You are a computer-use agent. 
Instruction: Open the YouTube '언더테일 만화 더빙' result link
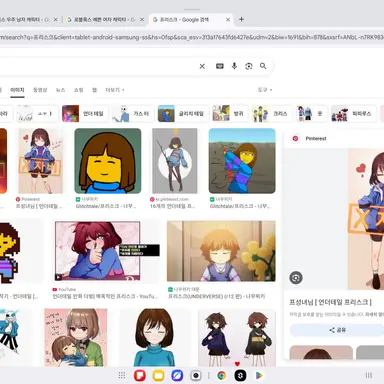click(x=105, y=296)
